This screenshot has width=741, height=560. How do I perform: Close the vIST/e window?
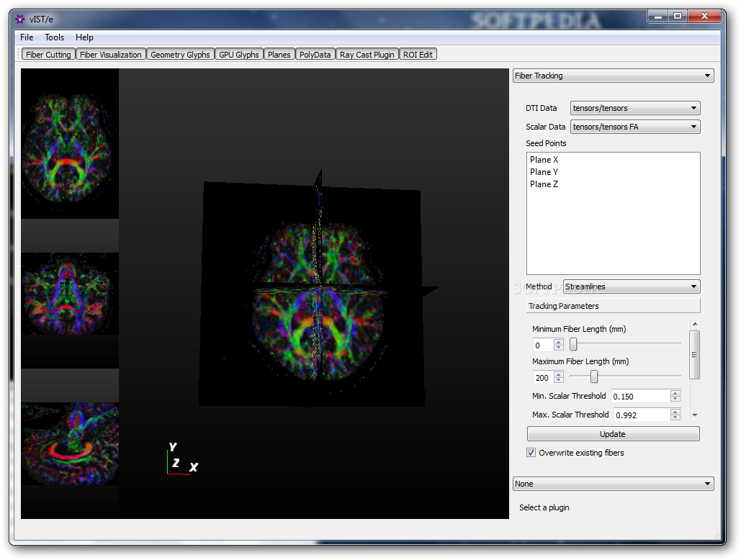pos(704,17)
